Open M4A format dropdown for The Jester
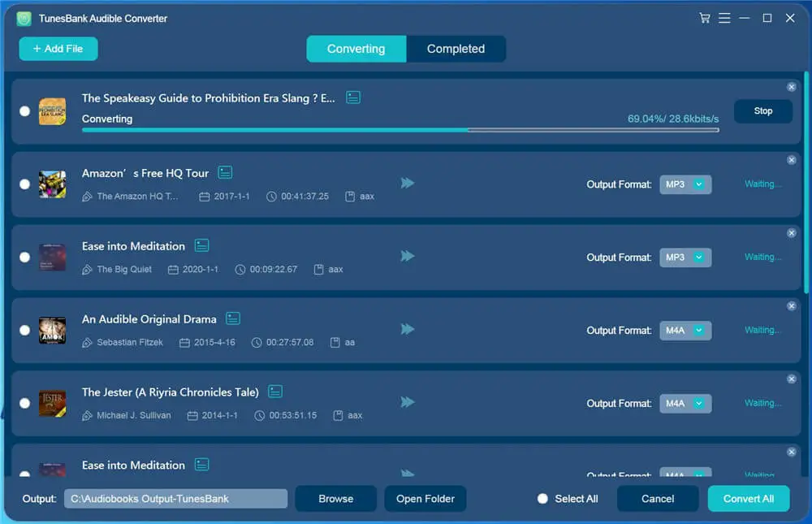The image size is (812, 524). point(685,404)
